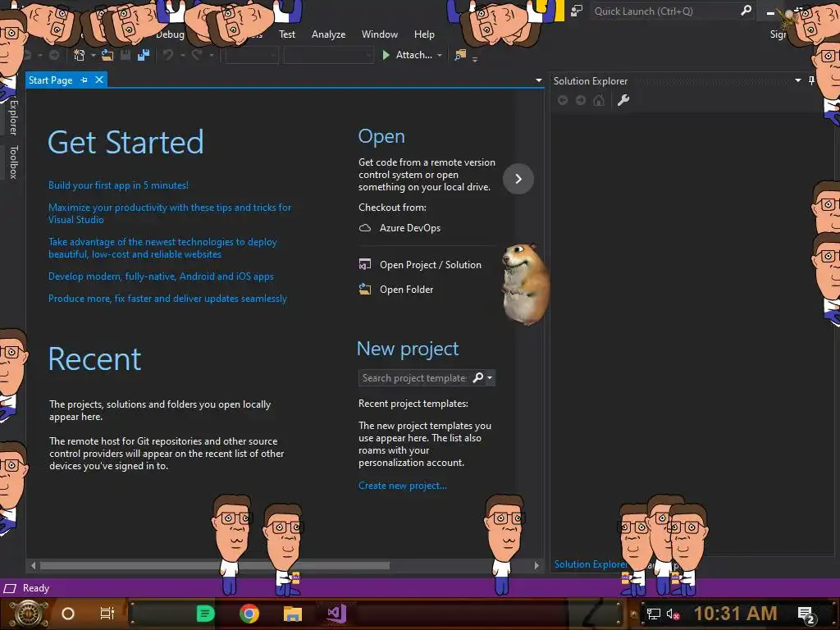Open the collapsed Toolbox side tab
840x630 pixels.
click(13, 162)
